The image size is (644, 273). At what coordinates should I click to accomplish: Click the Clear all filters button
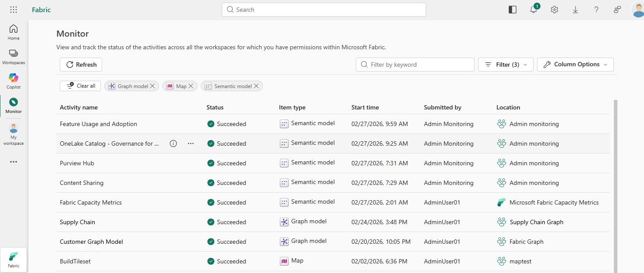80,86
